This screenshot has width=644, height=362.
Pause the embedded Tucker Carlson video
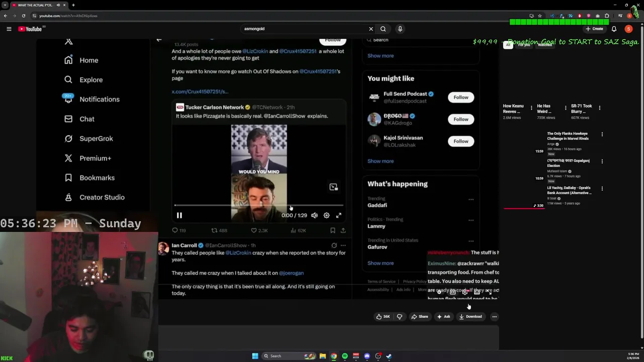click(x=179, y=215)
